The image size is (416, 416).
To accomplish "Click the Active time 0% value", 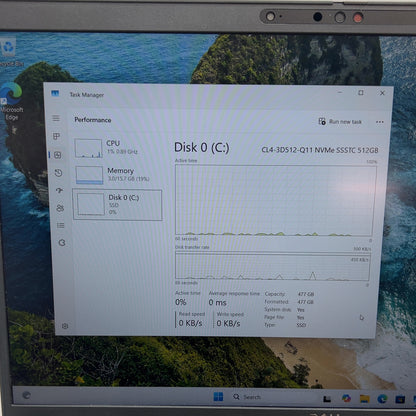I will point(181,302).
